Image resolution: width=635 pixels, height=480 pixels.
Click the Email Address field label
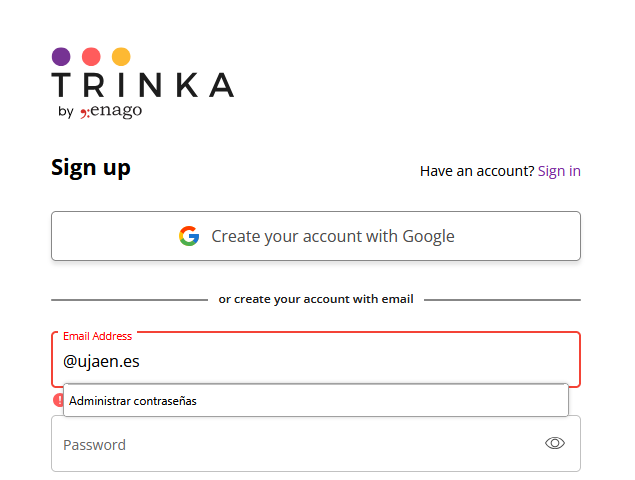point(98,336)
